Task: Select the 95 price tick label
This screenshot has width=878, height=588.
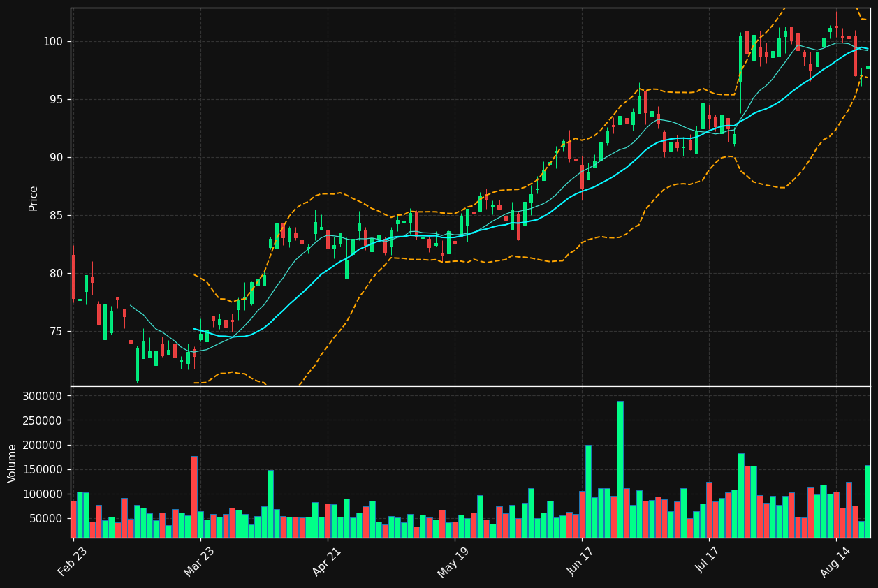Action: pyautogui.click(x=56, y=100)
